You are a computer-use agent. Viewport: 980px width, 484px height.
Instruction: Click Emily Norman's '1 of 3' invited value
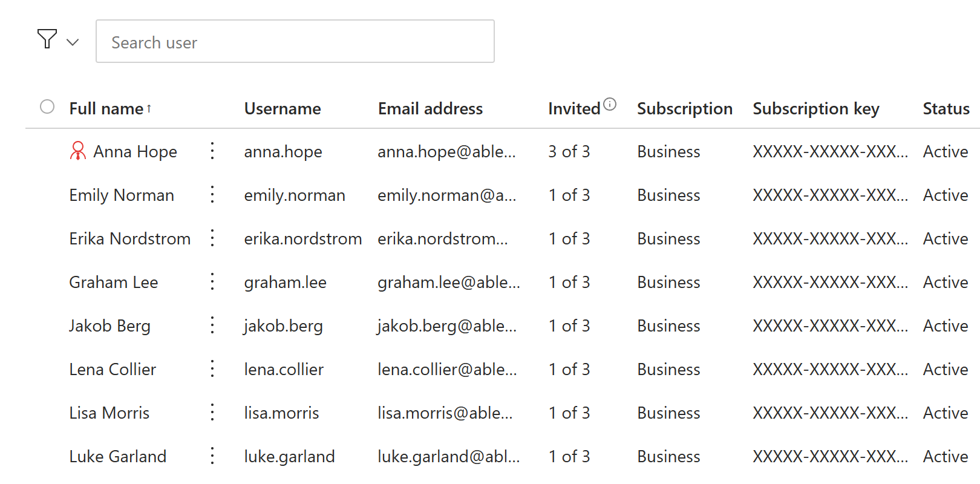(x=569, y=195)
